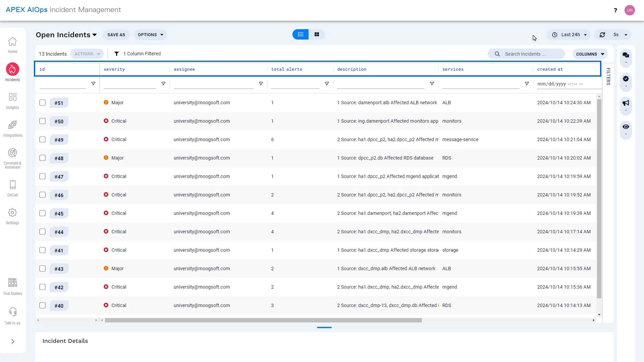Open incident #46 link

[59, 195]
